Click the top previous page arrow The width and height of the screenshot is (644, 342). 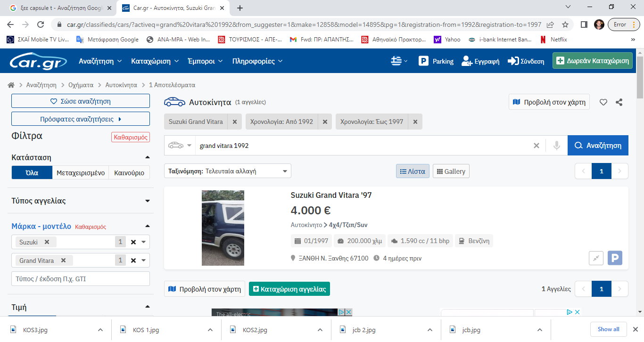point(584,171)
